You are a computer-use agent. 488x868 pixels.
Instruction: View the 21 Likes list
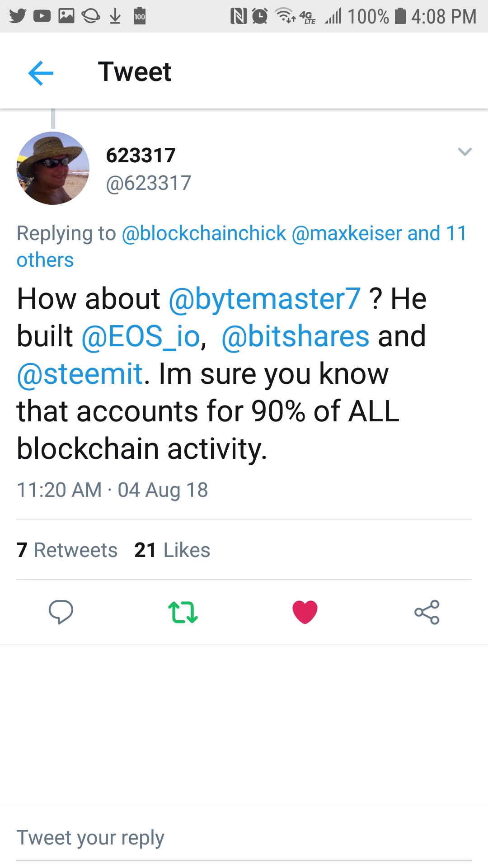pos(172,550)
